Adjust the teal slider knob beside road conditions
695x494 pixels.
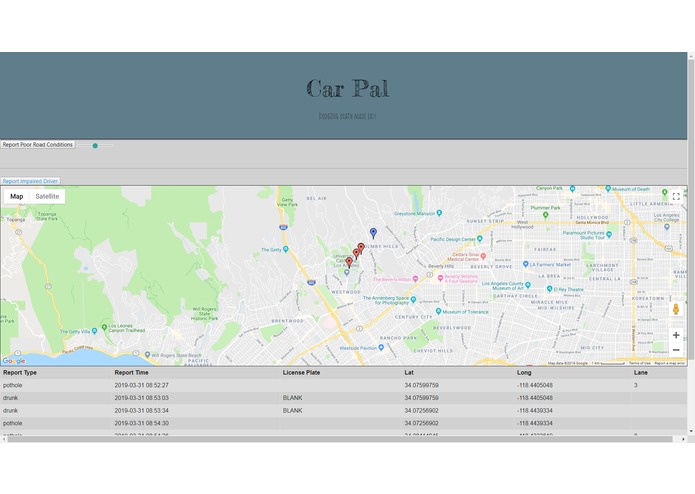(x=95, y=145)
